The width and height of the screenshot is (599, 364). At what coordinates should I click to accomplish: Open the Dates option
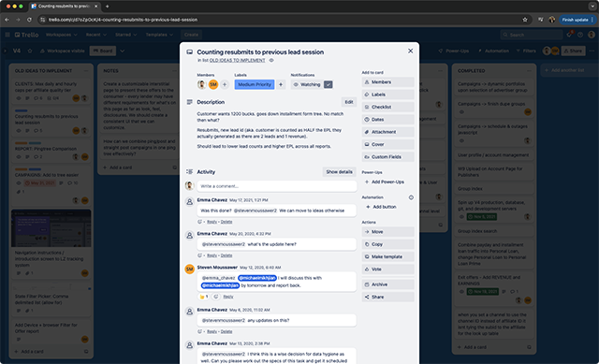[387, 120]
